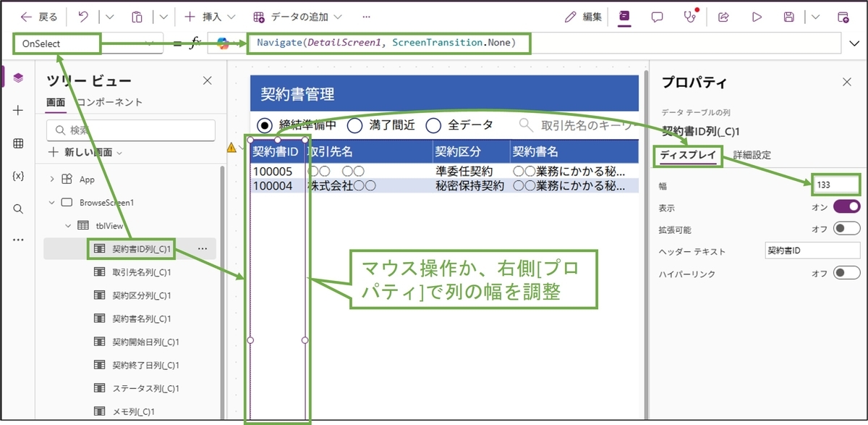Viewport: 868px width, 425px height.
Task: Open the left rail ellipsis menu
Action: coord(18,240)
